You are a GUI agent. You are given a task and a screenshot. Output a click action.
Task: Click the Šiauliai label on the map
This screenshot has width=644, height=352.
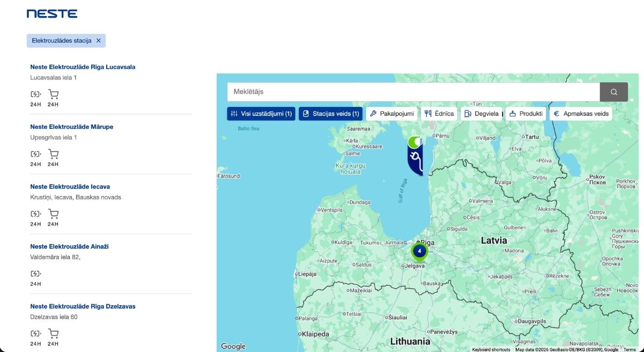398,318
